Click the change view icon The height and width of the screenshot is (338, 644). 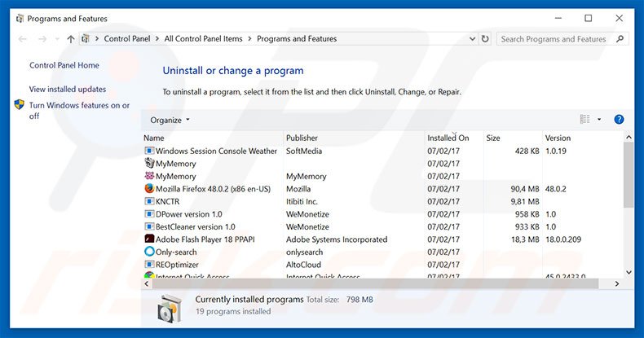click(x=584, y=119)
